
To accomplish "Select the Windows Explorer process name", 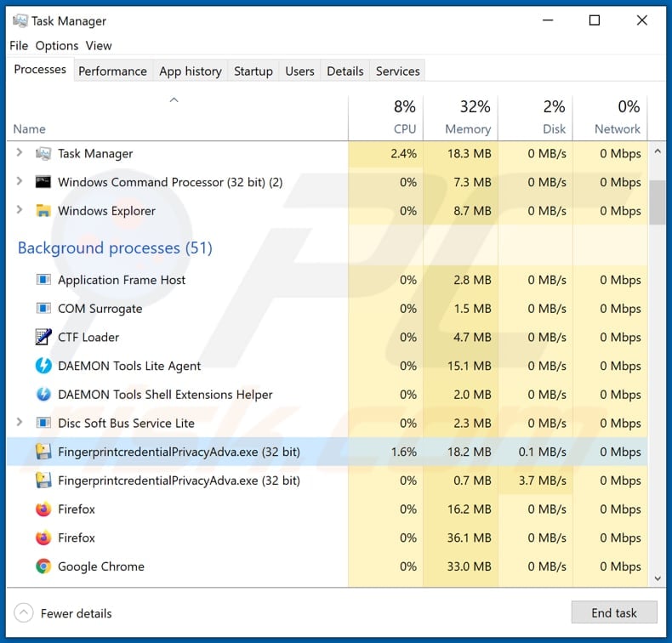I will (106, 211).
